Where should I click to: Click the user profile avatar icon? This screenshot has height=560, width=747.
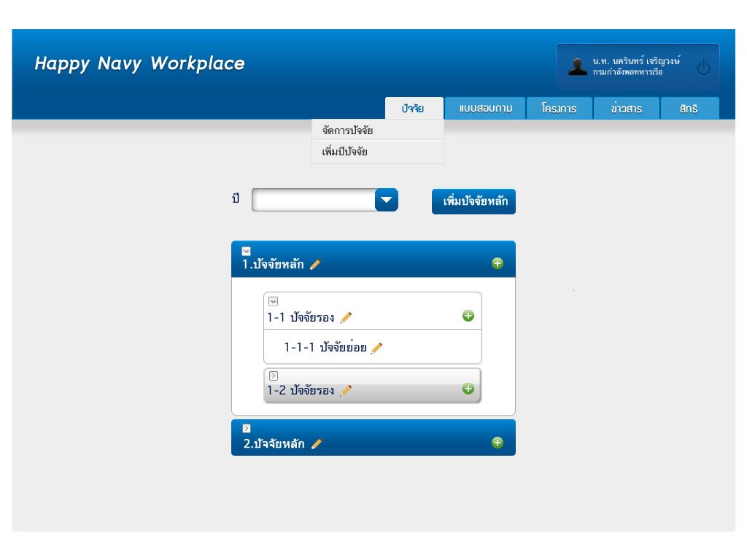(x=577, y=66)
